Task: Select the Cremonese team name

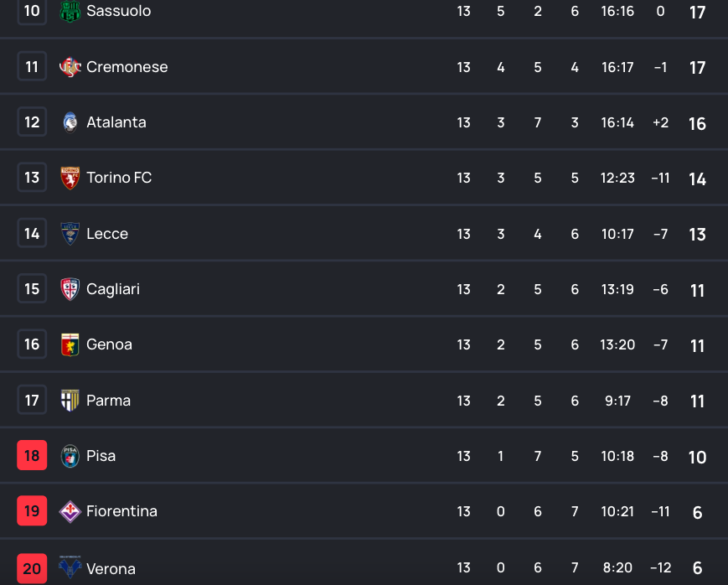Action: click(x=127, y=67)
